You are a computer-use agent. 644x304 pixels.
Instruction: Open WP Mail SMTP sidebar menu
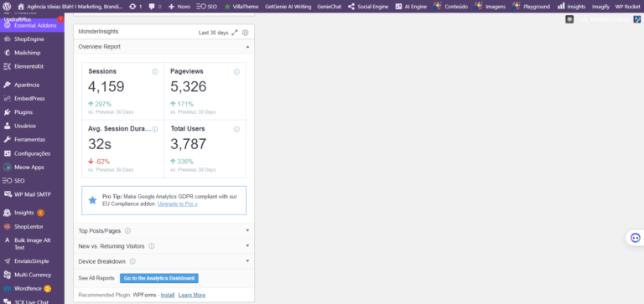pos(32,194)
